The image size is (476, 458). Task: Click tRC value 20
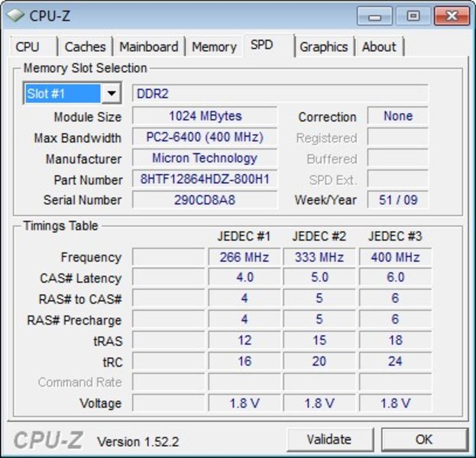pos(319,361)
